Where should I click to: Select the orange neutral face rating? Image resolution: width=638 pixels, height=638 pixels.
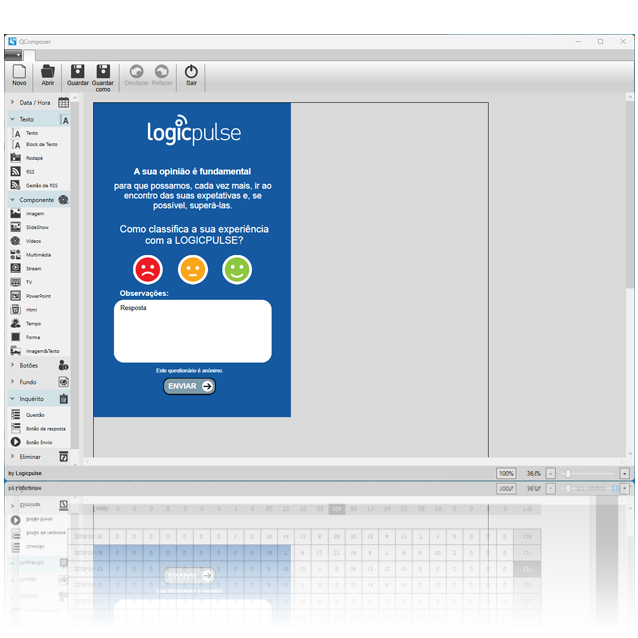(192, 269)
